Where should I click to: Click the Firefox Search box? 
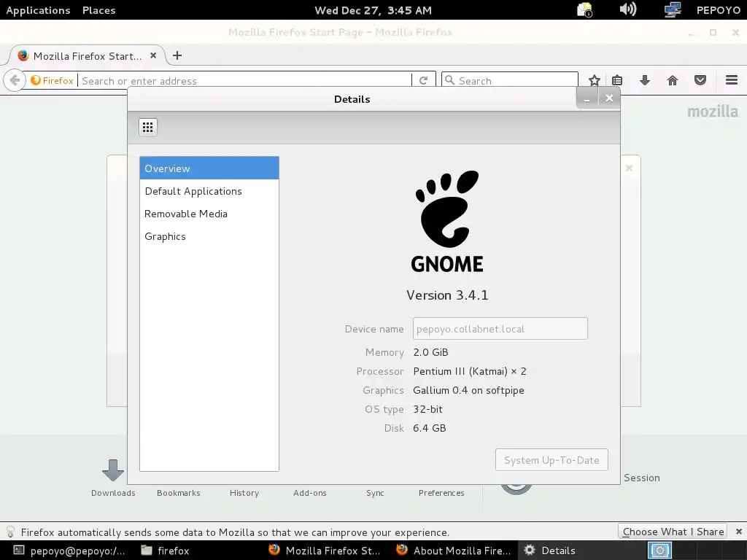510,80
